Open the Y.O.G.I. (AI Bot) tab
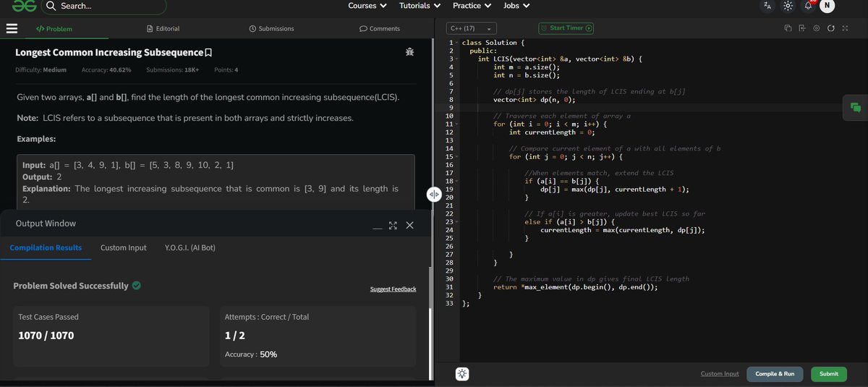868x387 pixels. pos(190,247)
